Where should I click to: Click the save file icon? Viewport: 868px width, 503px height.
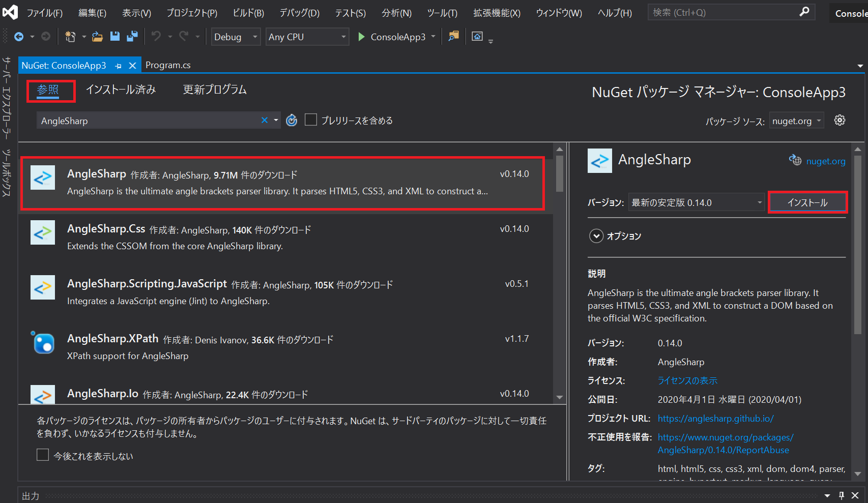coord(115,36)
